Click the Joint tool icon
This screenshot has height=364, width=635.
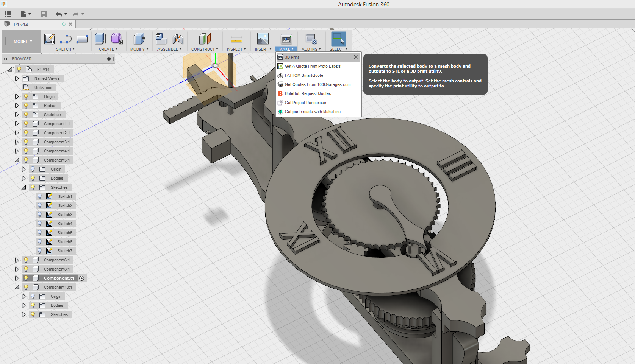tap(178, 39)
